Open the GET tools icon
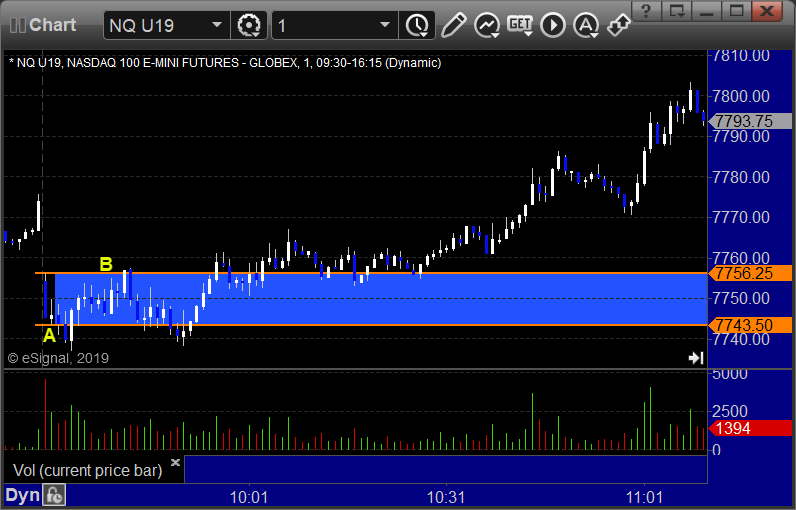The width and height of the screenshot is (796, 510). point(520,25)
